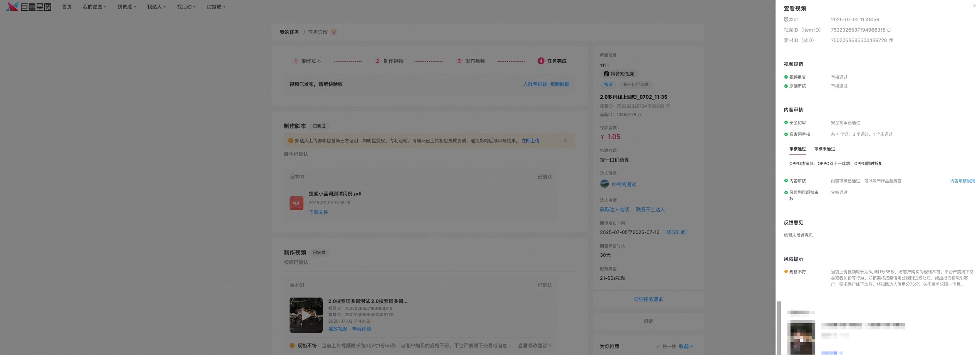Click file name 搜索小蓝词测试用例.pdf
The height and width of the screenshot is (355, 980).
click(x=335, y=194)
